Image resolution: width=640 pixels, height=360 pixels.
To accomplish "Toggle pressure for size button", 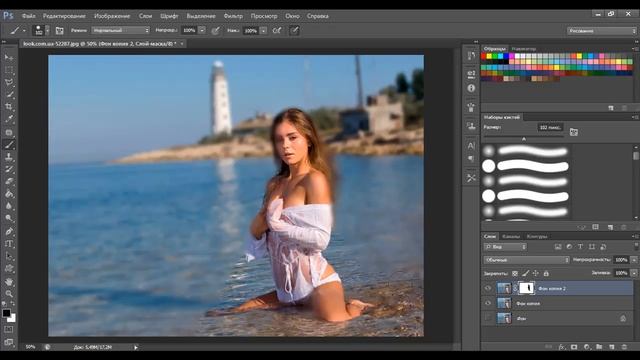I will click(x=294, y=31).
